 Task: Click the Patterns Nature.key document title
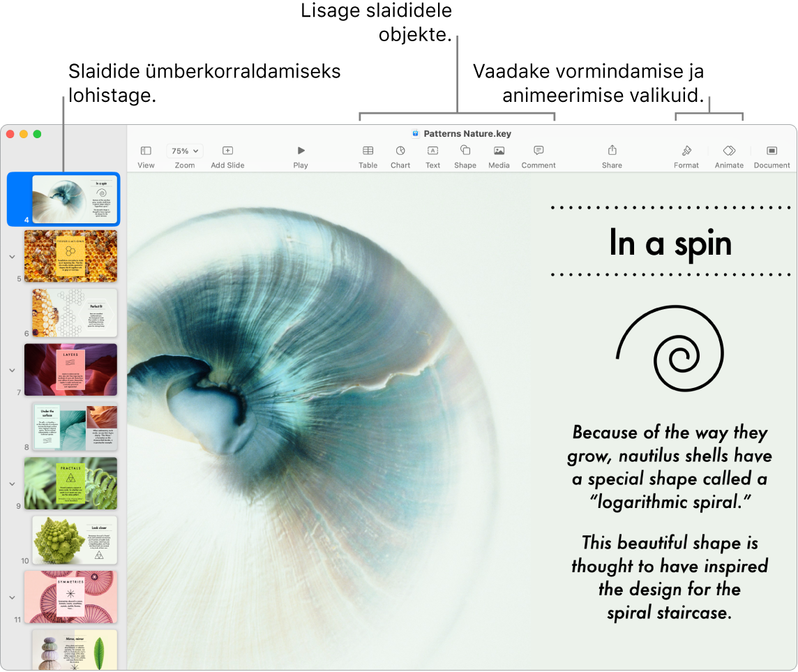(x=467, y=134)
